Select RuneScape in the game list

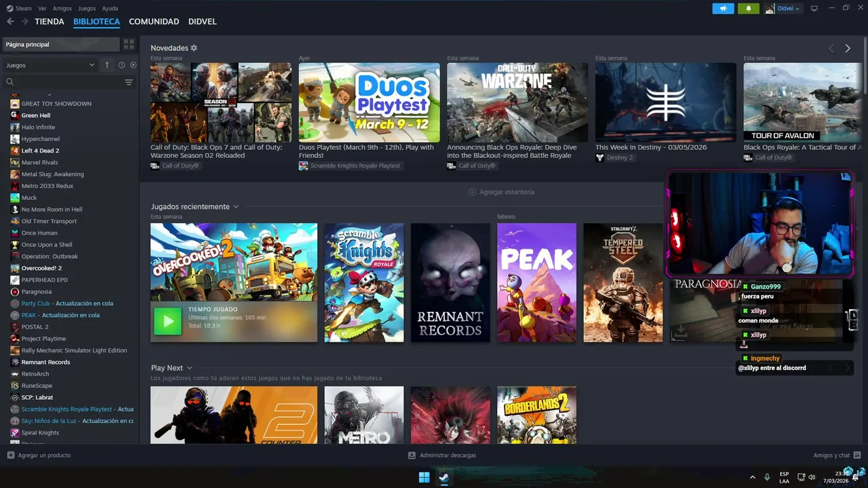[x=37, y=386]
